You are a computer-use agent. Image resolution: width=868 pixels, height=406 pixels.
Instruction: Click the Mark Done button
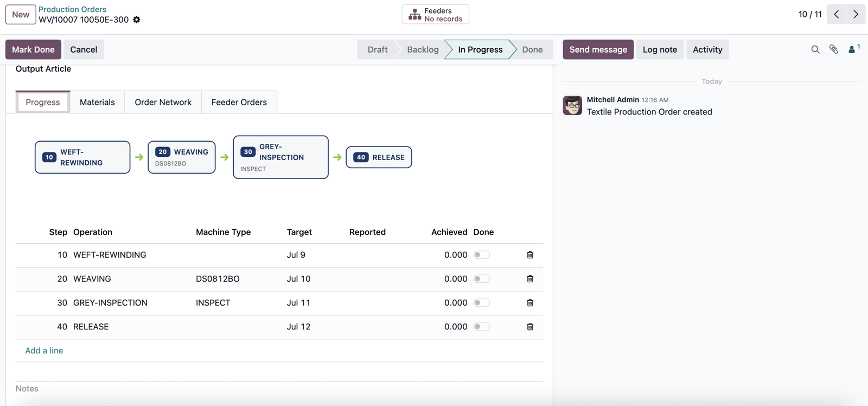point(33,49)
